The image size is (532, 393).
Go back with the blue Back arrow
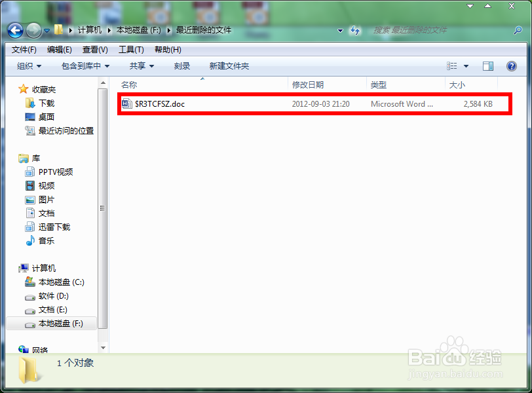15,31
